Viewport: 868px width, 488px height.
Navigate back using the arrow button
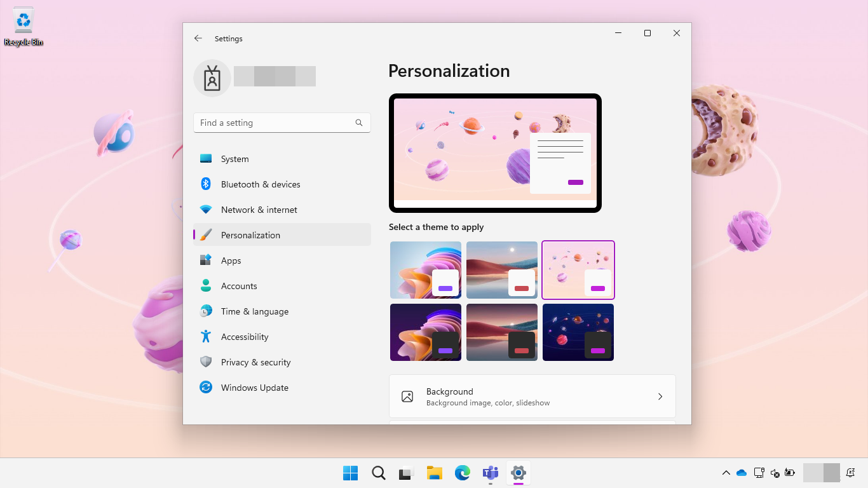(x=198, y=38)
